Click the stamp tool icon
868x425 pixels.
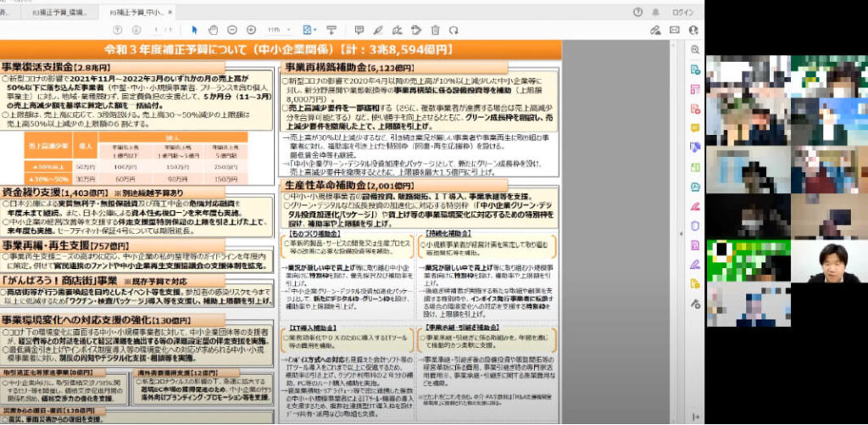[x=416, y=30]
